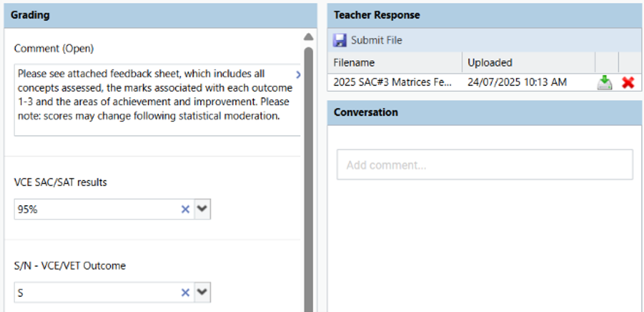Download the 2025 SAC#3 Matrices file
Screen dimensions: 644x312
pos(605,83)
